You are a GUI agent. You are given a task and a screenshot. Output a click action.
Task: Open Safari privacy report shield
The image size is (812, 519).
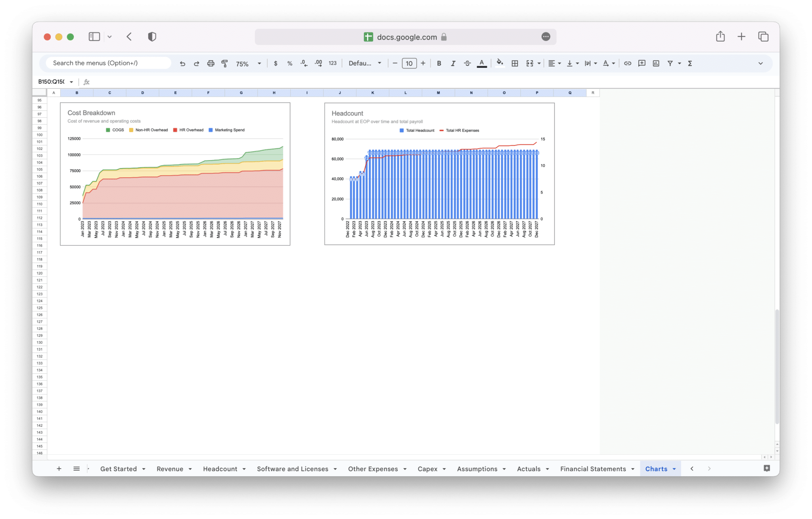pyautogui.click(x=152, y=37)
